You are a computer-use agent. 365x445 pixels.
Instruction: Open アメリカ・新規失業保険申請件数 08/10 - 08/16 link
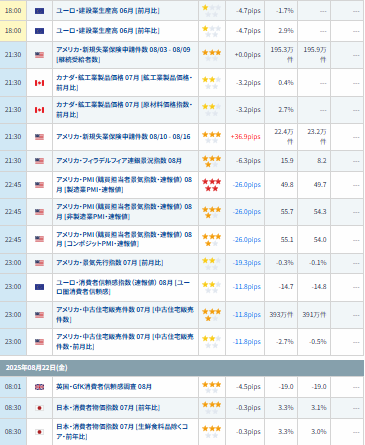point(123,137)
